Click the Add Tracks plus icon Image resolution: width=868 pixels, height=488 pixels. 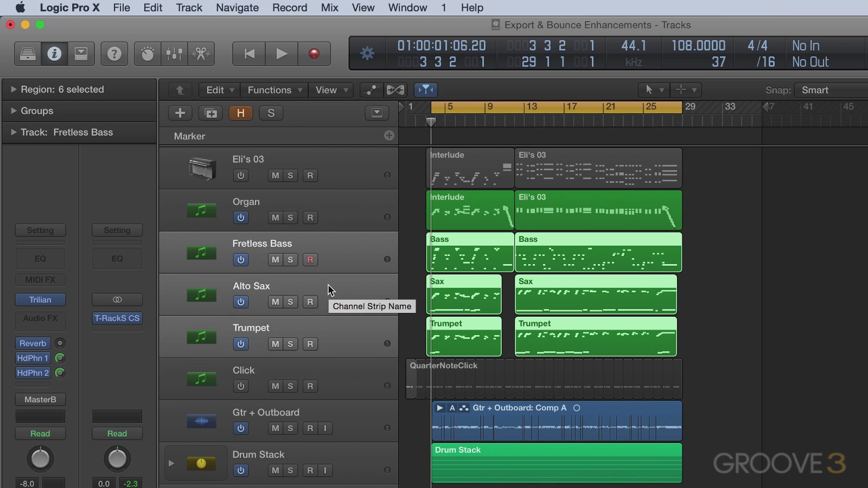180,113
